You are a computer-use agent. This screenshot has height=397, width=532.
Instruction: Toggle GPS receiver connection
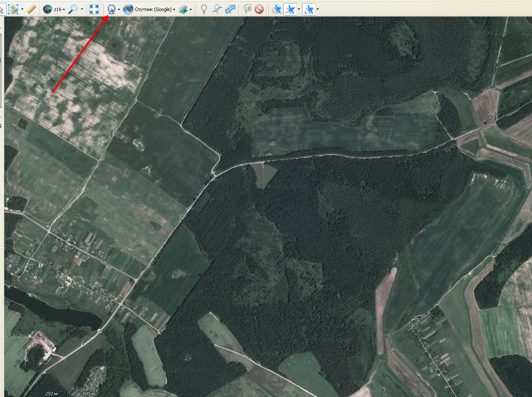pos(277,9)
